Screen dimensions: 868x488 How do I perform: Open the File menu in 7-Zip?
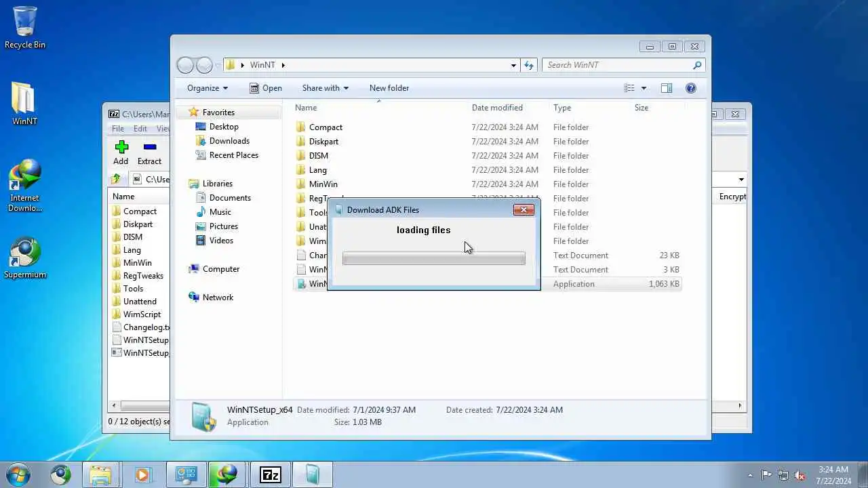click(x=118, y=129)
